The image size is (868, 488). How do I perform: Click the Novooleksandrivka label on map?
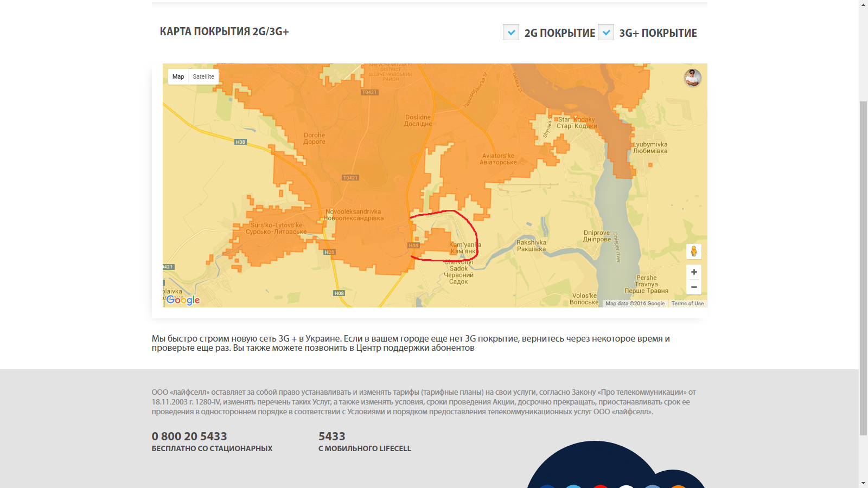353,215
